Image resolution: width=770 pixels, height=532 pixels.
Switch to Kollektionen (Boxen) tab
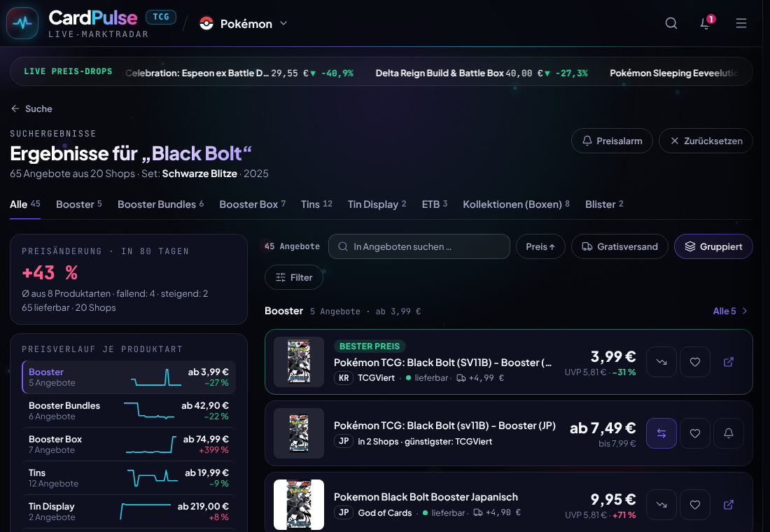[x=516, y=204]
